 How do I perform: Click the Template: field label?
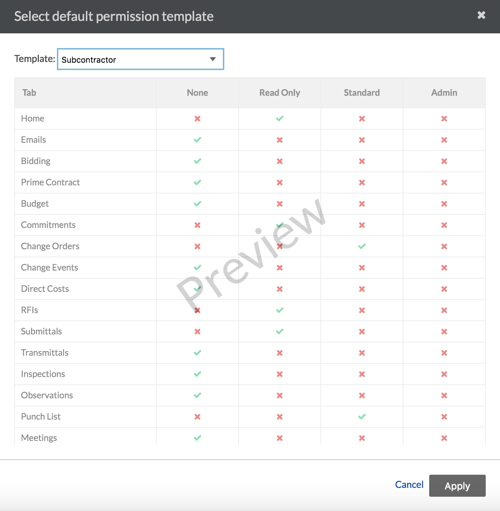(x=35, y=59)
